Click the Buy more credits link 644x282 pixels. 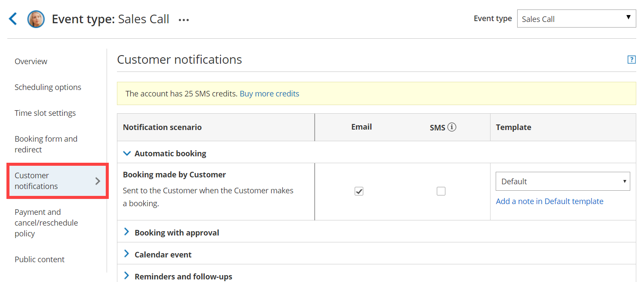tap(269, 93)
